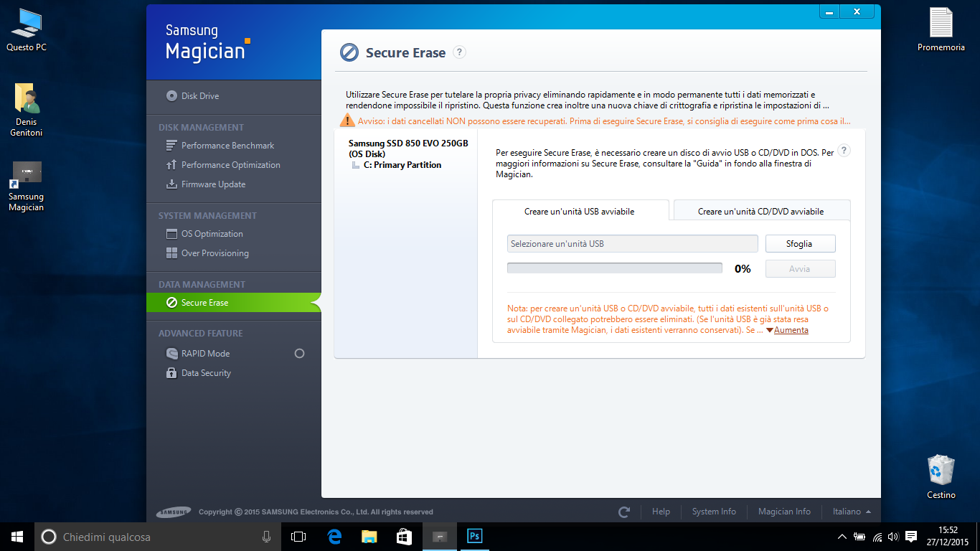Click the USB creation progress bar
980x551 pixels.
[x=615, y=268]
